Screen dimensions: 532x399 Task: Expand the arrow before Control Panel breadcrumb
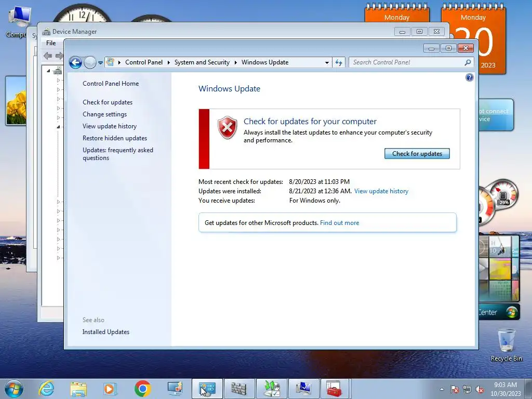tap(119, 62)
